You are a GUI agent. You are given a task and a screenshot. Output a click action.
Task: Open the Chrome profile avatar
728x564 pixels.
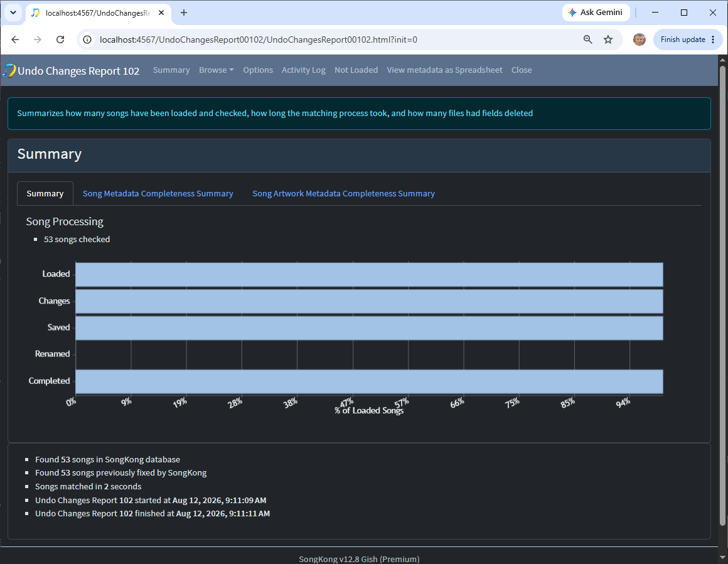click(x=640, y=40)
